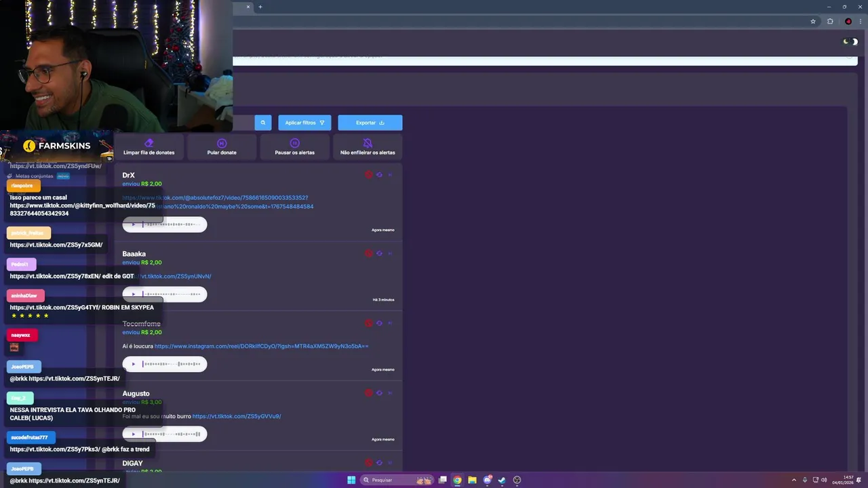Click the DIGAY donor name
Image resolution: width=868 pixels, height=488 pixels.
coord(132,463)
